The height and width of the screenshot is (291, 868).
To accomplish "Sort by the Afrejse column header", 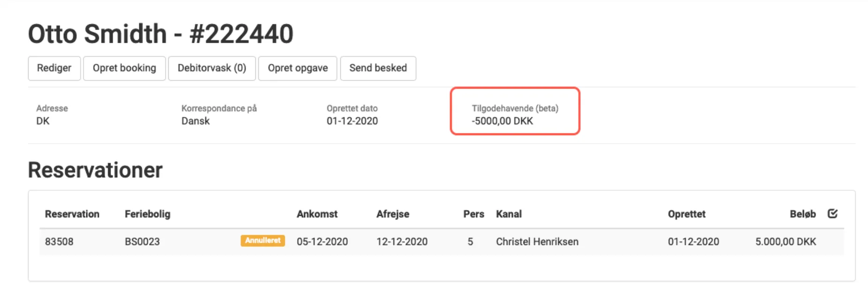I will [x=394, y=214].
